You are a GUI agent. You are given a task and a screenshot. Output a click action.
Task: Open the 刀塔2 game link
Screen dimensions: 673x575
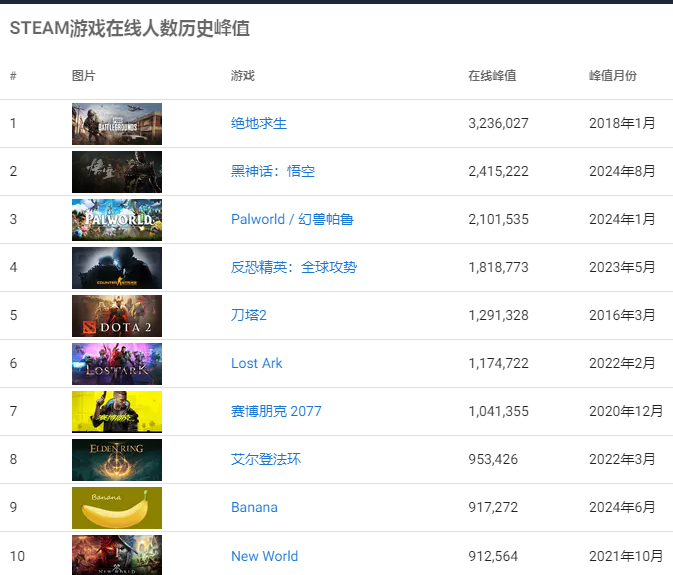(249, 315)
